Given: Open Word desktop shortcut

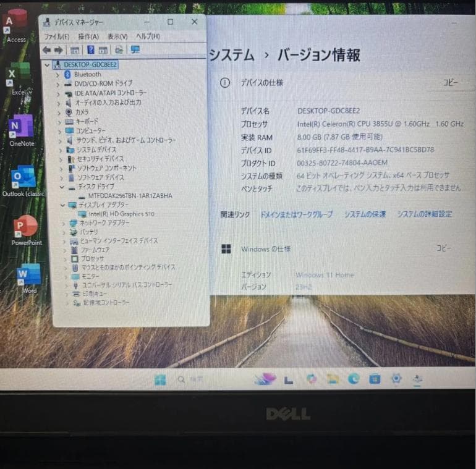Looking at the screenshot, I should (29, 279).
